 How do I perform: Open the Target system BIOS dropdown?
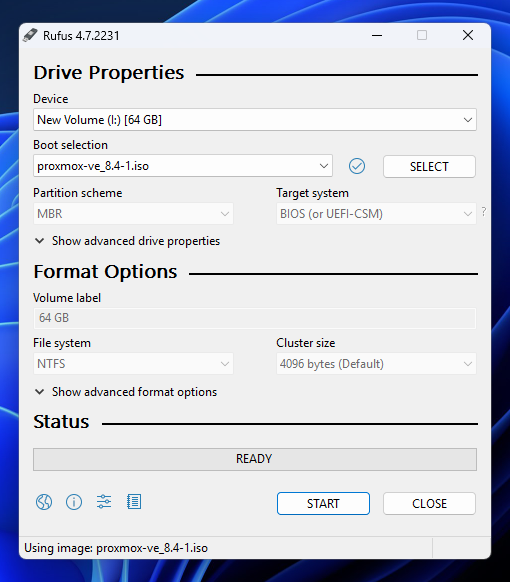(x=376, y=213)
